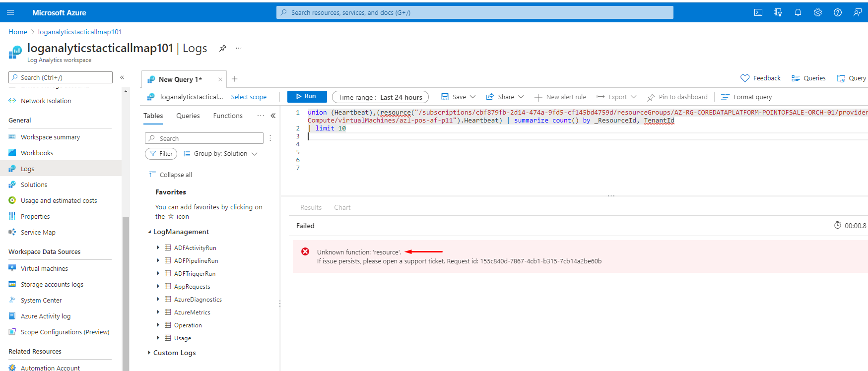Expand the Custom Logs group
The image size is (868, 371).
[149, 353]
